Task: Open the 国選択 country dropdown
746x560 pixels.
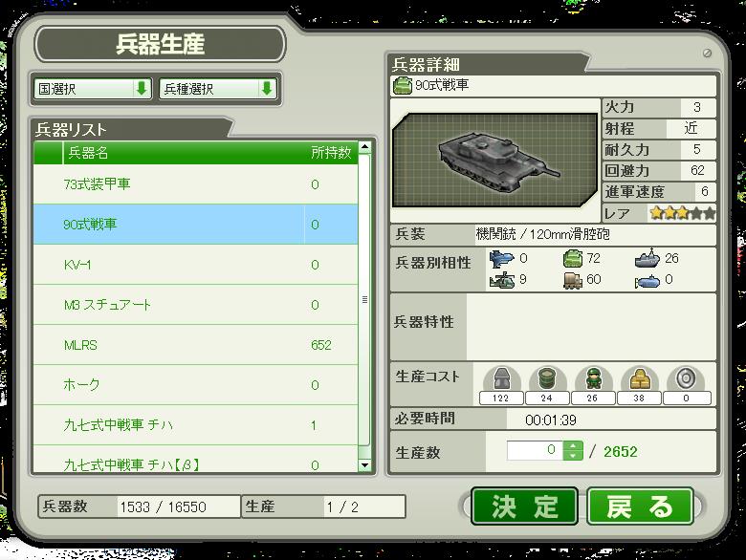Action: (x=93, y=89)
